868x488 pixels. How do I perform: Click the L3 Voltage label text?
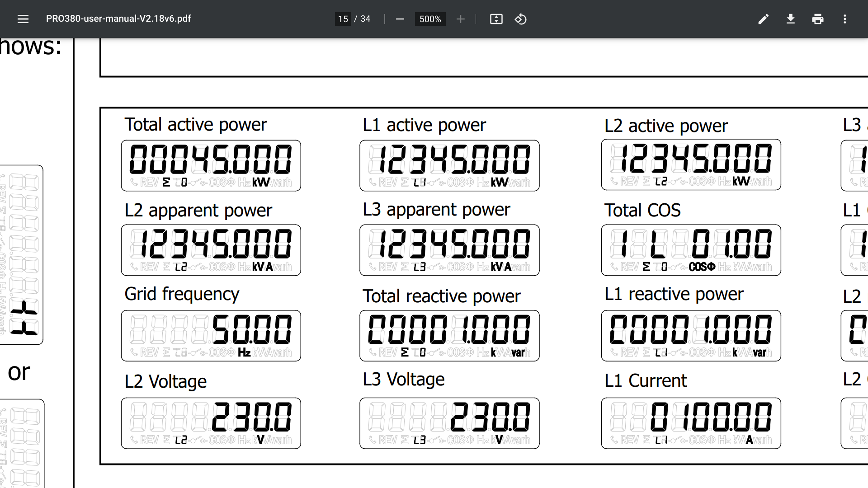click(403, 379)
